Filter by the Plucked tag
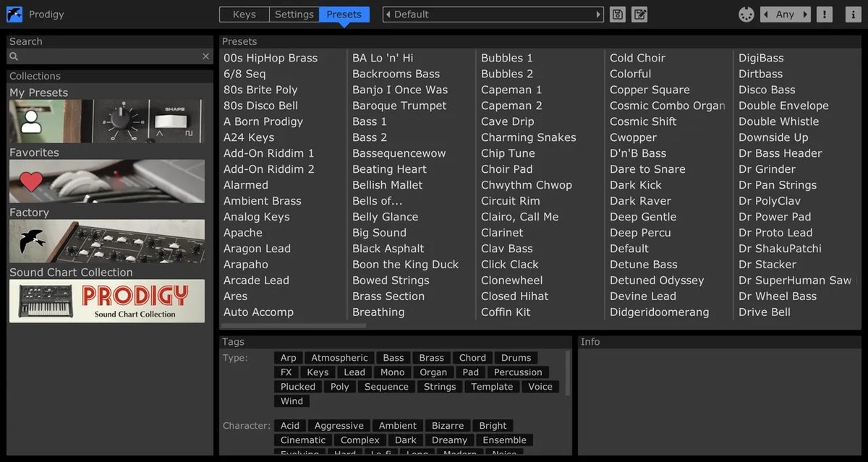Screen dimensions: 868x462 298,387
